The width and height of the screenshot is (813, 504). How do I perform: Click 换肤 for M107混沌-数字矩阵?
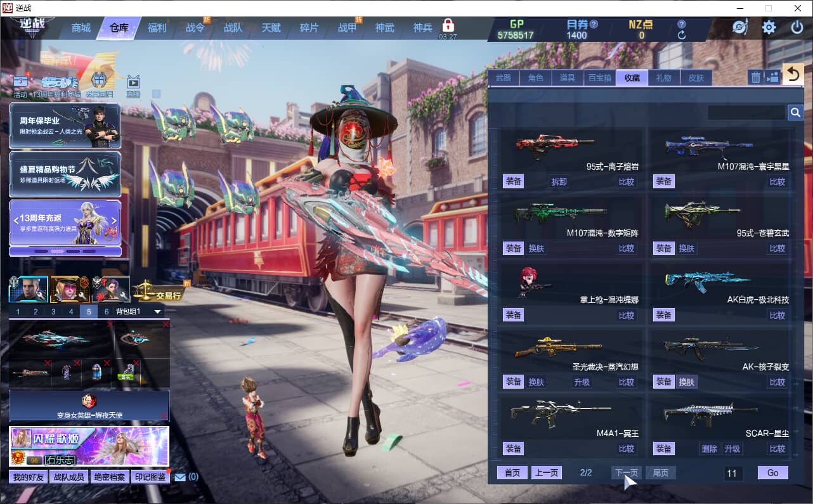click(x=537, y=249)
